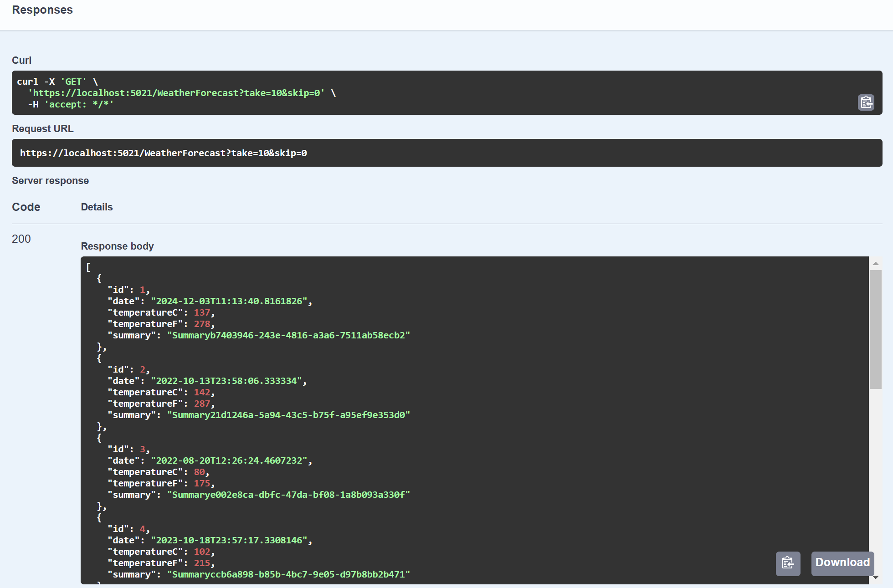893x588 pixels.
Task: Click the Code column header
Action: pyautogui.click(x=26, y=207)
